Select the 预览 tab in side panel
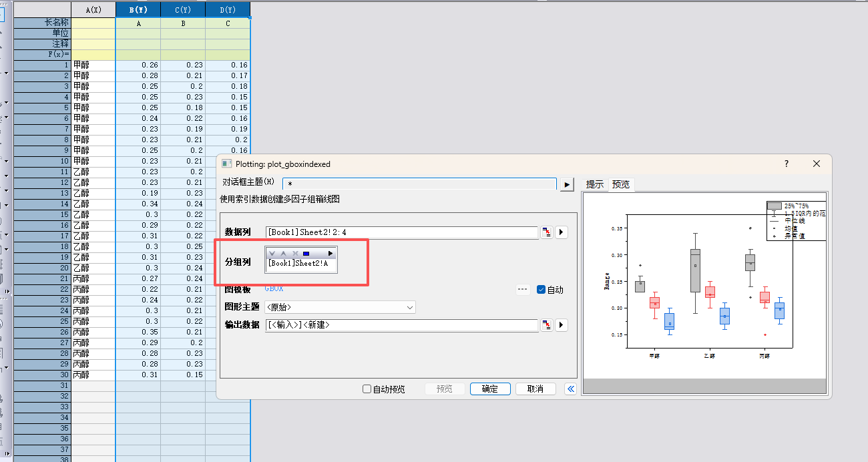This screenshot has height=462, width=868. 620,184
